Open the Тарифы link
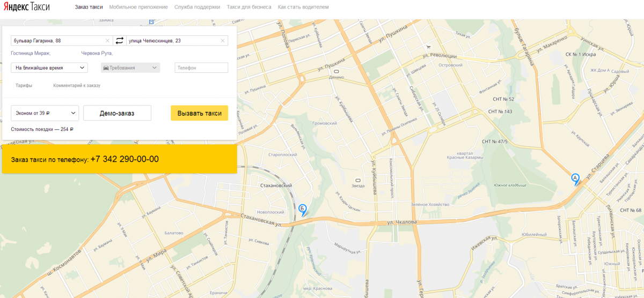The height and width of the screenshot is (298, 644). (x=24, y=85)
